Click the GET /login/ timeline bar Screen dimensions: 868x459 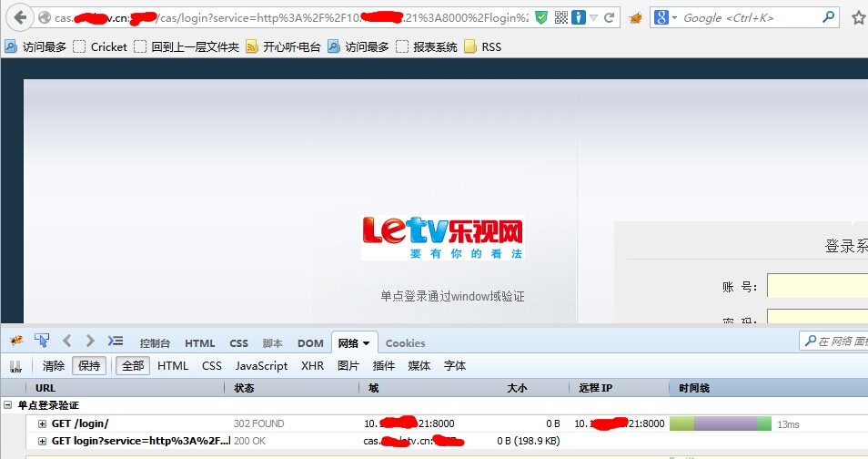point(721,424)
